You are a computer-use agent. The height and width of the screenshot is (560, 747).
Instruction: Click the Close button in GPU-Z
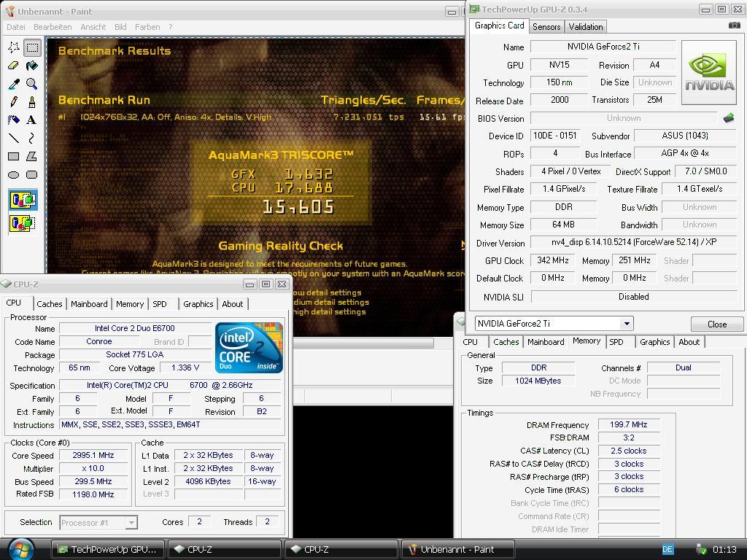716,324
